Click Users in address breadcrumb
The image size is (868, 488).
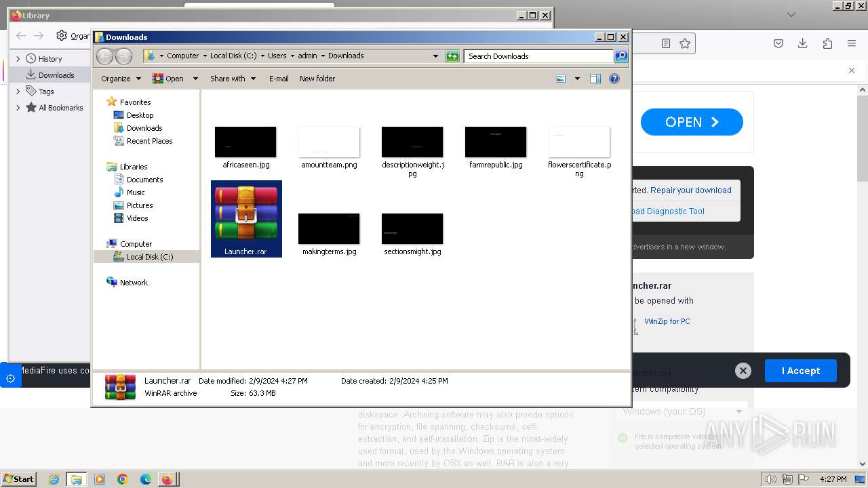pyautogui.click(x=277, y=56)
